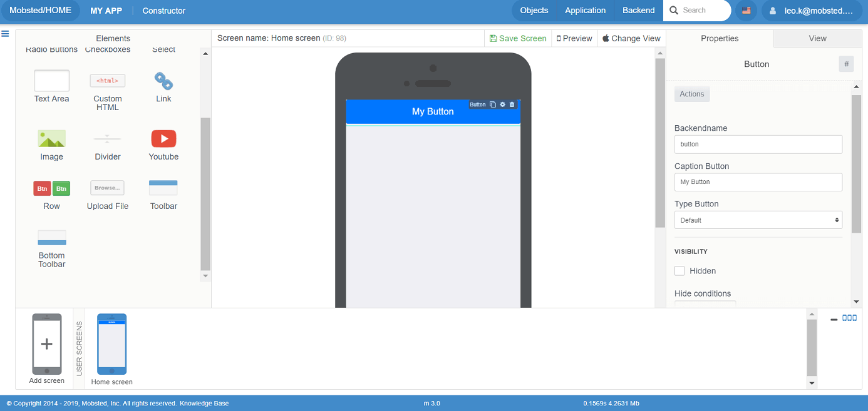Toggle the Hidden visibility checkbox

pos(679,271)
